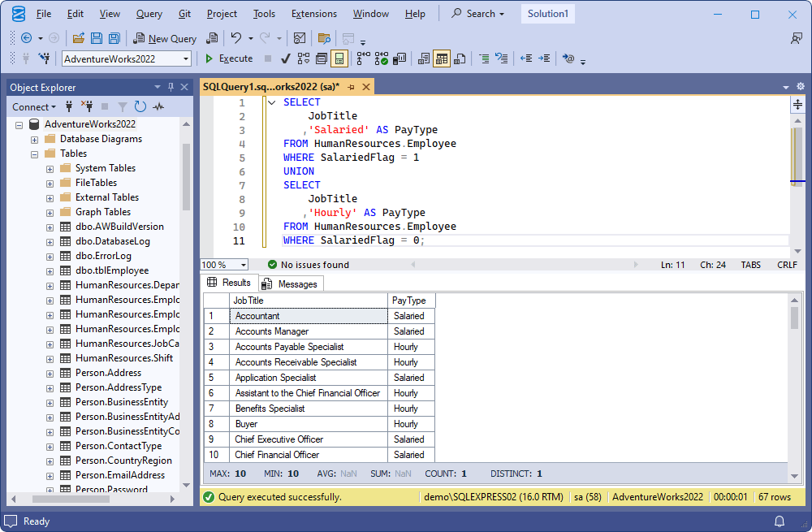Screen dimensions: 812x532
Task: Switch output to Results to Text
Action: point(424,58)
